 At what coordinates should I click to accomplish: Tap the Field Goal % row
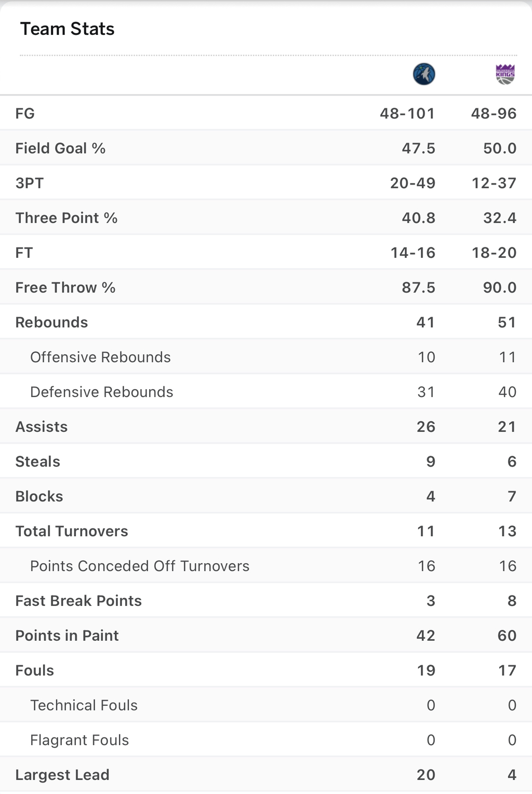pos(266,148)
